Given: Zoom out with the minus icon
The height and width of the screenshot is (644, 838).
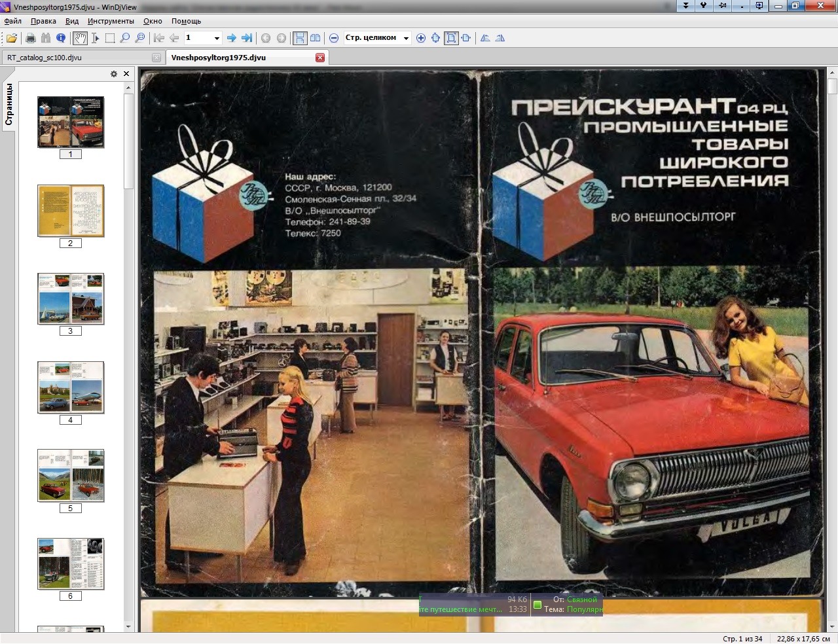Looking at the screenshot, I should [334, 38].
